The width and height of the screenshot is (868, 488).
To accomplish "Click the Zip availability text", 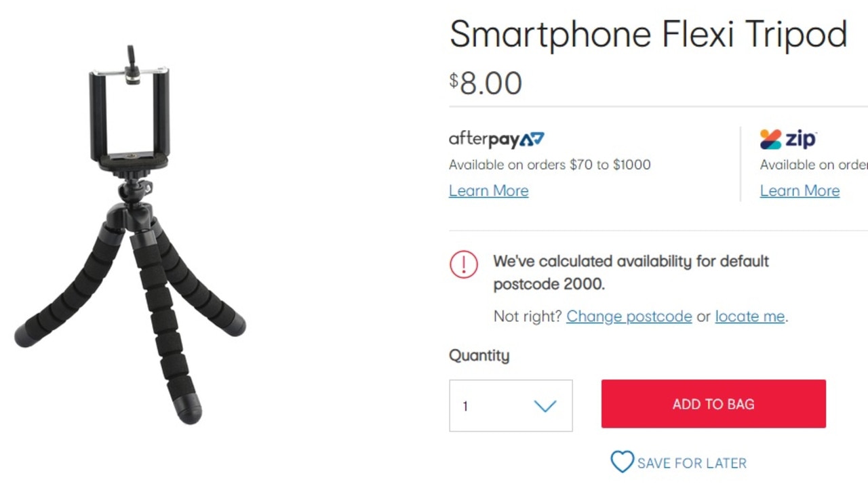I will [814, 165].
